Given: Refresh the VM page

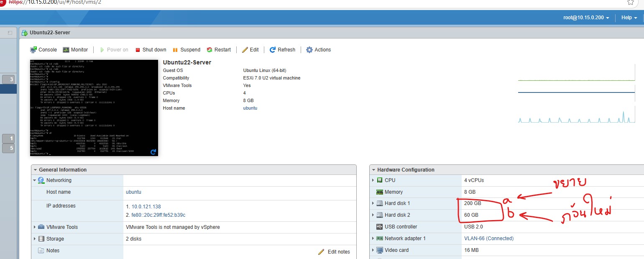Looking at the screenshot, I should click(x=282, y=50).
